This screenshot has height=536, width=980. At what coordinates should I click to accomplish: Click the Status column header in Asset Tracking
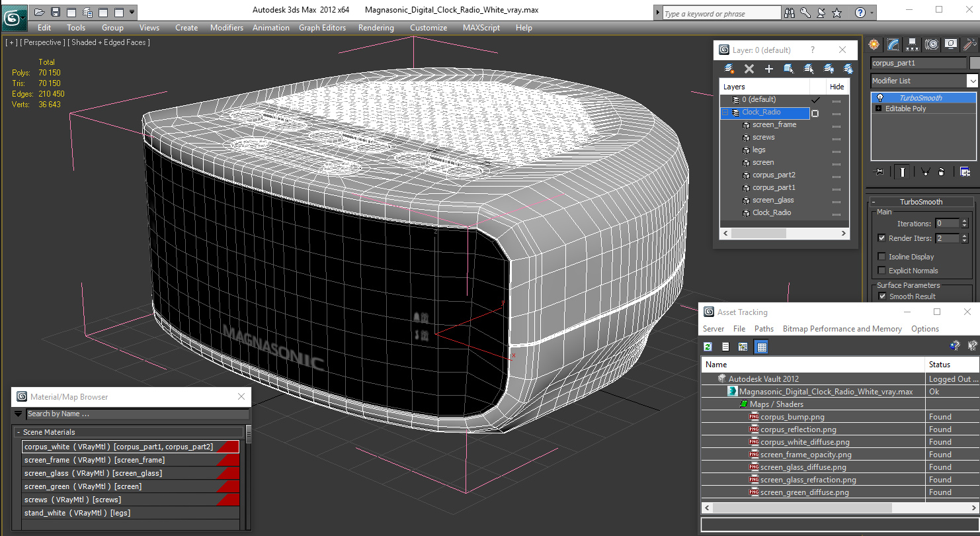pos(952,365)
